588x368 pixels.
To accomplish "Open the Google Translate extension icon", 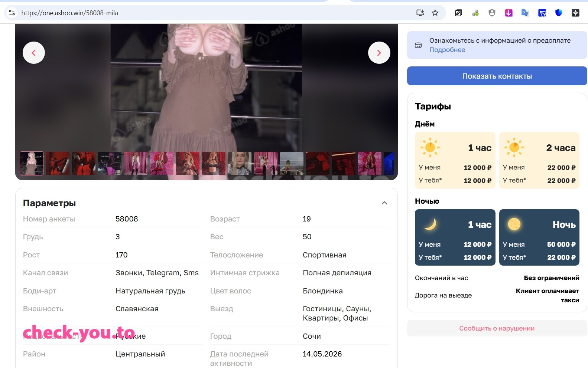I will click(x=525, y=13).
